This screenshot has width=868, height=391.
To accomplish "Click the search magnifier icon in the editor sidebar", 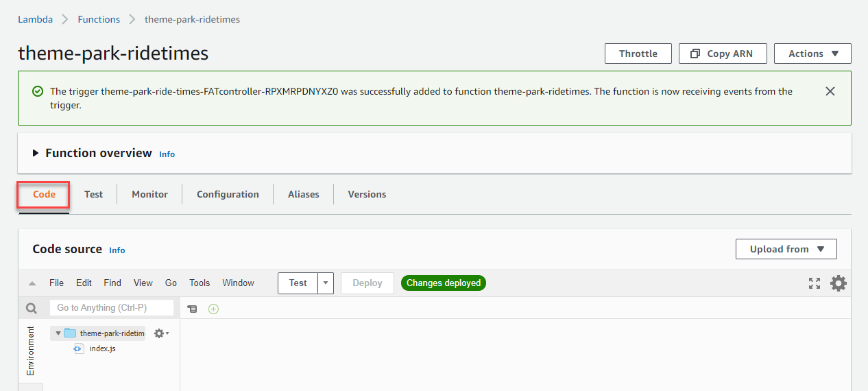I will pyautogui.click(x=31, y=308).
